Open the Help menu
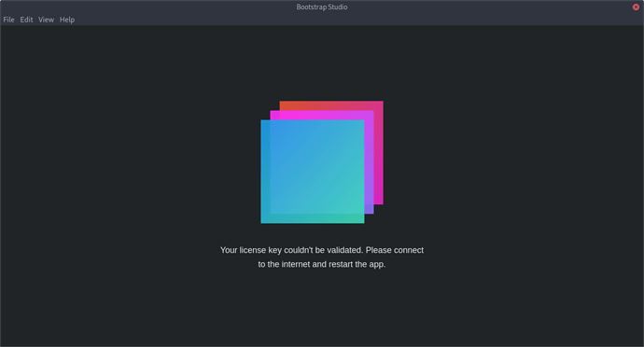The width and height of the screenshot is (644, 347). click(67, 20)
